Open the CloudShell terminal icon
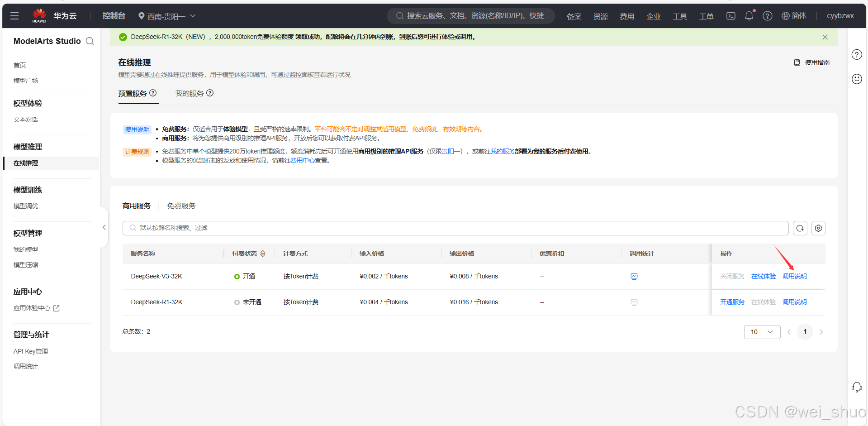 (731, 16)
